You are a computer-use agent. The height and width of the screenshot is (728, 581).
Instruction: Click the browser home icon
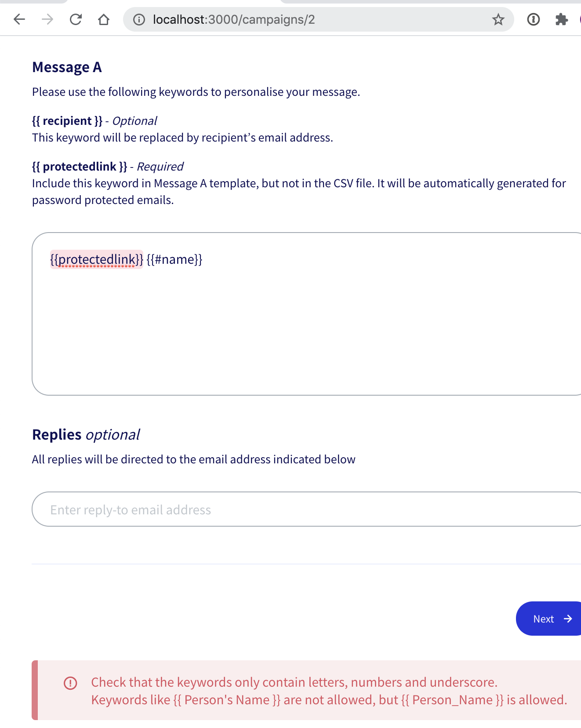[104, 19]
